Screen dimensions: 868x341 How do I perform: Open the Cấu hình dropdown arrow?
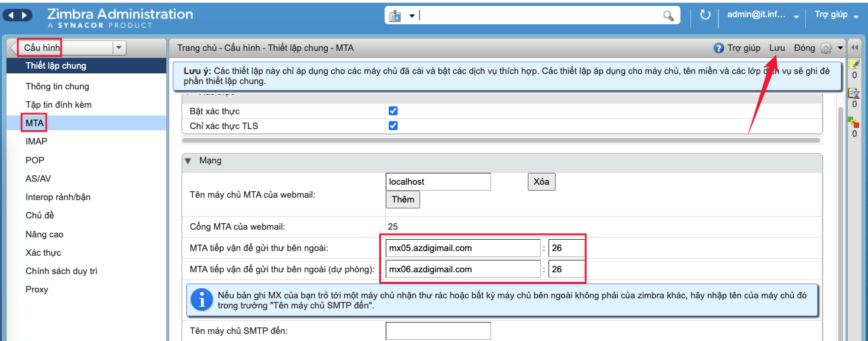119,48
